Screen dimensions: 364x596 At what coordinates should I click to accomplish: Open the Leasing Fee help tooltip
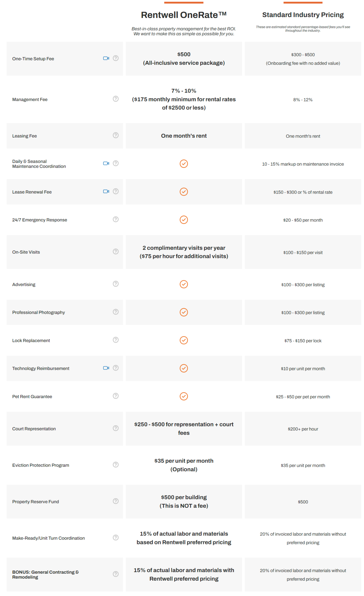(x=116, y=135)
